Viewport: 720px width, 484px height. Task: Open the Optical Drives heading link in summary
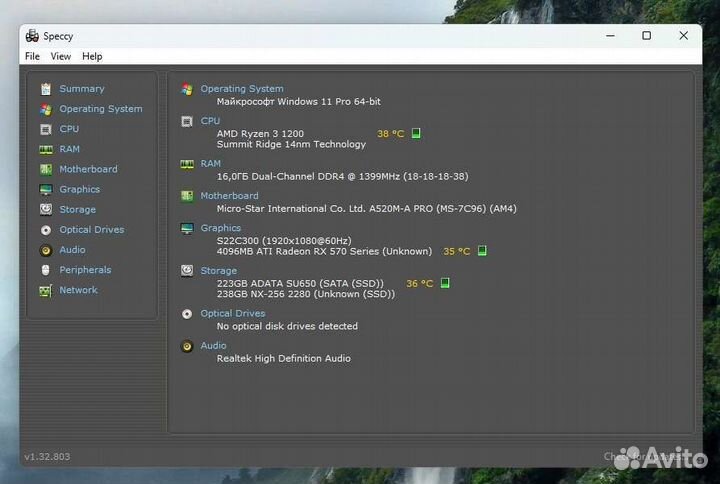click(233, 313)
